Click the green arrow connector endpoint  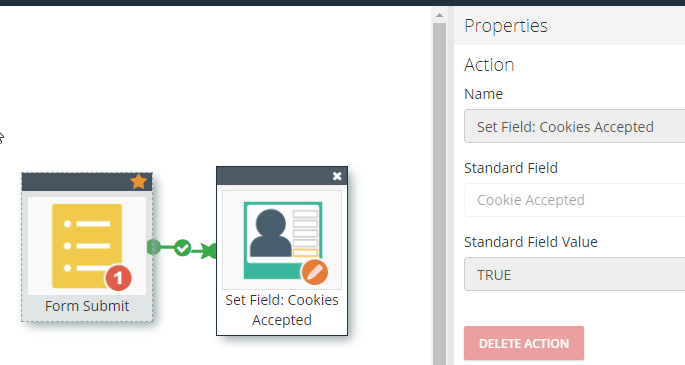(x=209, y=251)
